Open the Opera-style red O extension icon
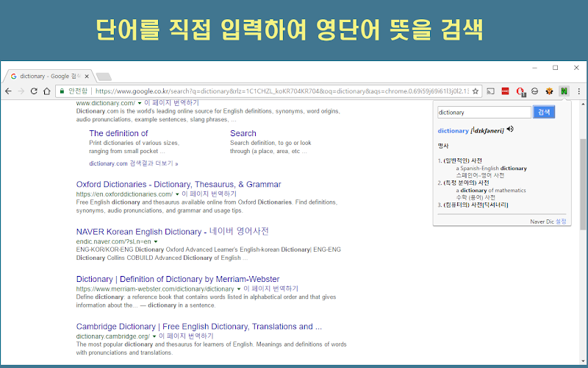The height and width of the screenshot is (368, 588). [520, 91]
